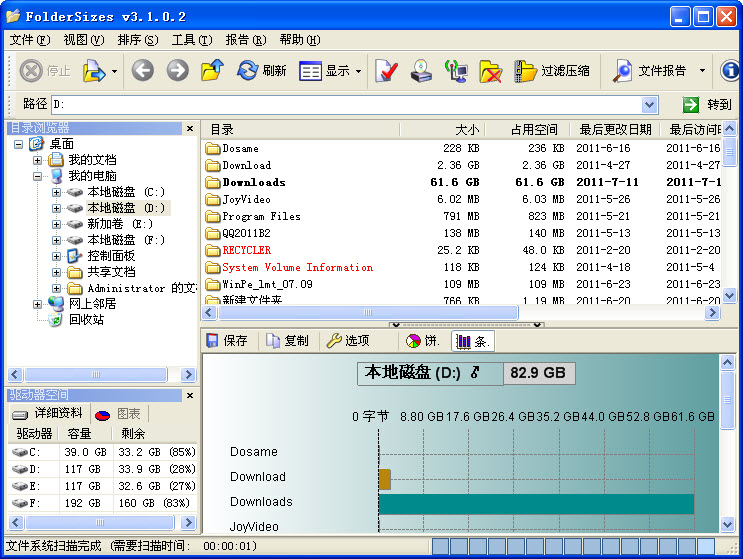
Task: Click the disk drive scan toolbar icon
Action: (x=423, y=70)
